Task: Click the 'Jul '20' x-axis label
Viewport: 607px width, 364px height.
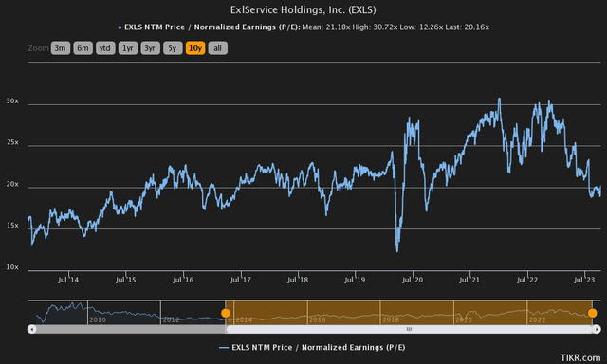Action: pyautogui.click(x=413, y=280)
